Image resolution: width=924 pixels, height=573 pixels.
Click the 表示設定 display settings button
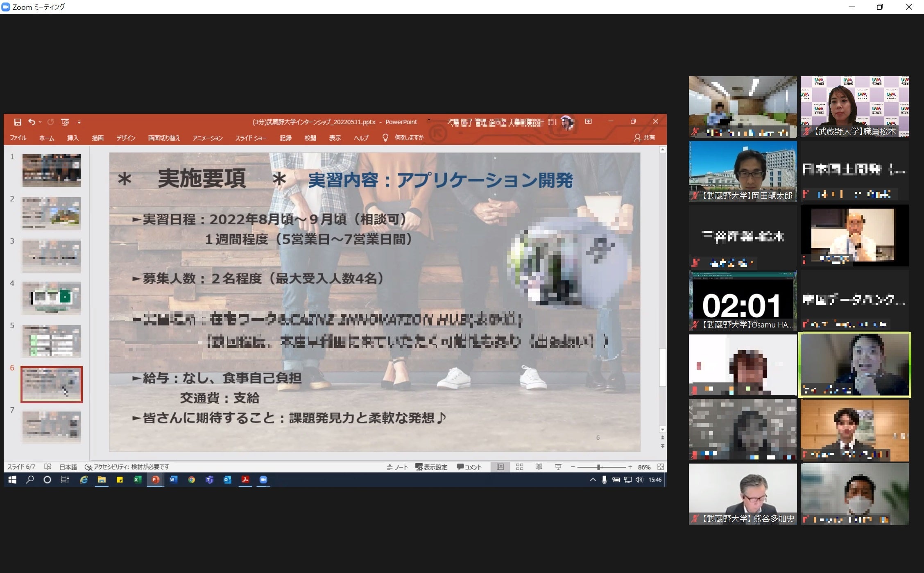[x=431, y=467]
